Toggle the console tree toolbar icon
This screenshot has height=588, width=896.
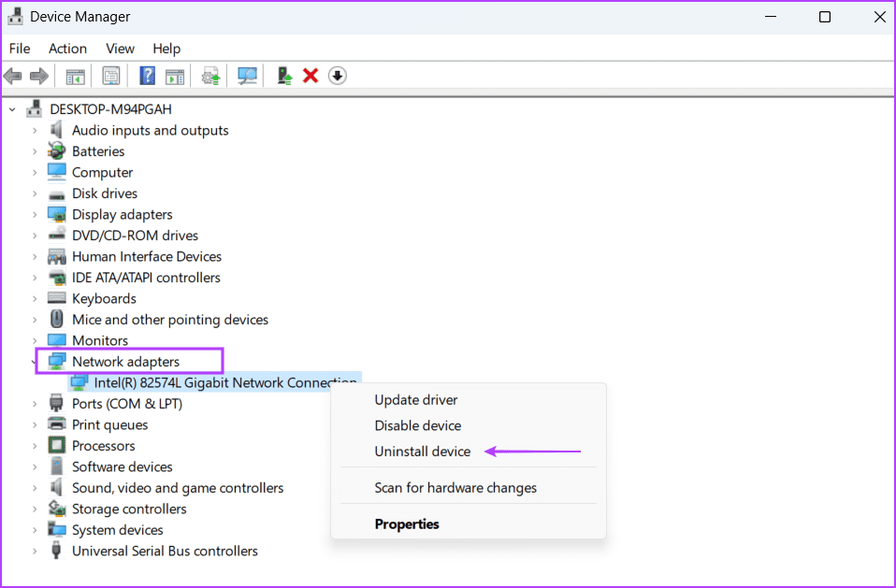[x=76, y=76]
